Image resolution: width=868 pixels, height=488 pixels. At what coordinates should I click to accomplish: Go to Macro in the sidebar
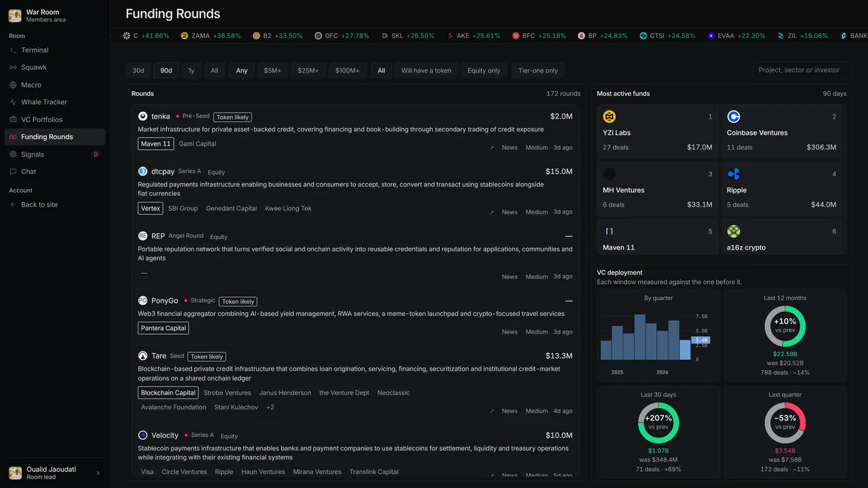pyautogui.click(x=54, y=85)
